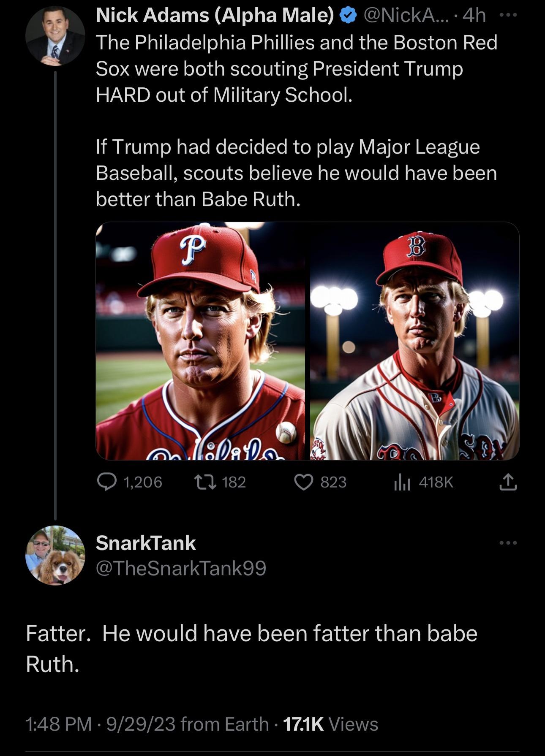The image size is (545, 756).
Task: Click the retweet icon showing 182
Action: (204, 482)
